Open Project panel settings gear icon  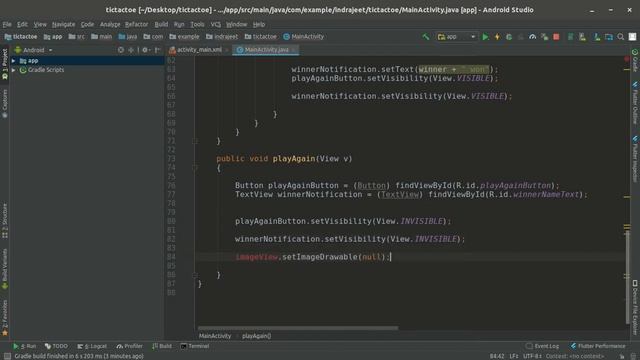coord(145,50)
